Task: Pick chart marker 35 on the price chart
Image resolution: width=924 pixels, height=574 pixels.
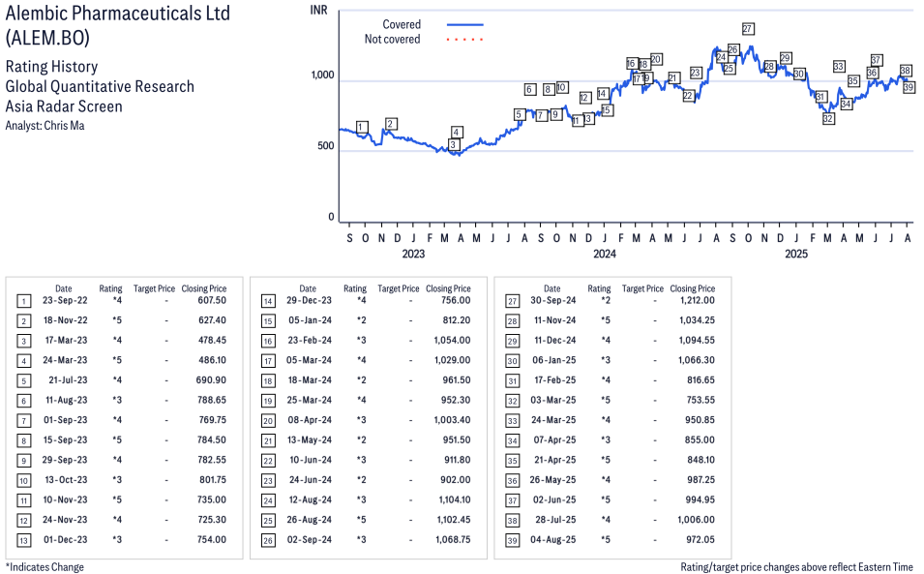Action: (853, 80)
